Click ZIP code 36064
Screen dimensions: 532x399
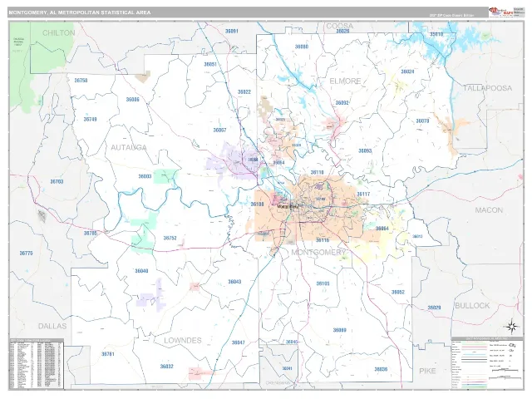coord(382,229)
